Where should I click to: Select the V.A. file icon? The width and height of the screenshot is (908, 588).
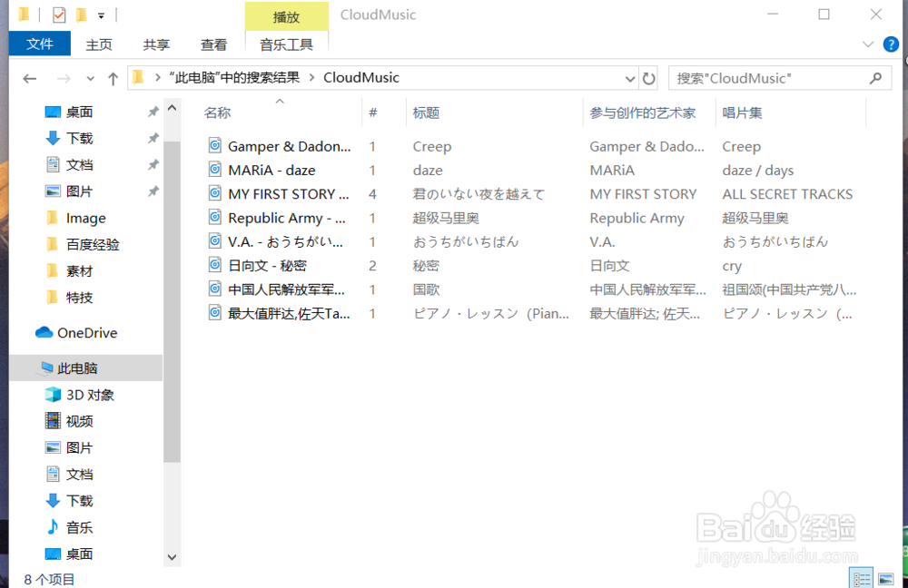click(215, 240)
